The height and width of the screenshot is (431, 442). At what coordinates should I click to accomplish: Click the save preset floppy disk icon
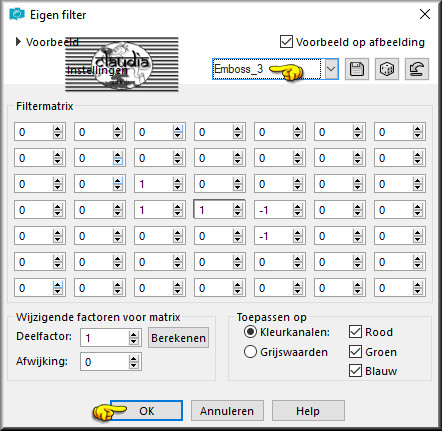[357, 69]
